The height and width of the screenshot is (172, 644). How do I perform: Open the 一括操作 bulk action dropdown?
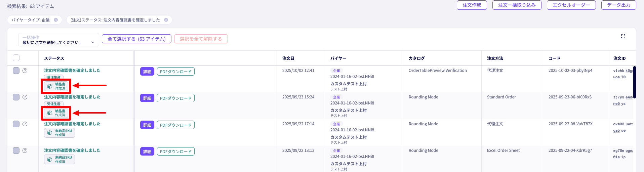(58, 40)
